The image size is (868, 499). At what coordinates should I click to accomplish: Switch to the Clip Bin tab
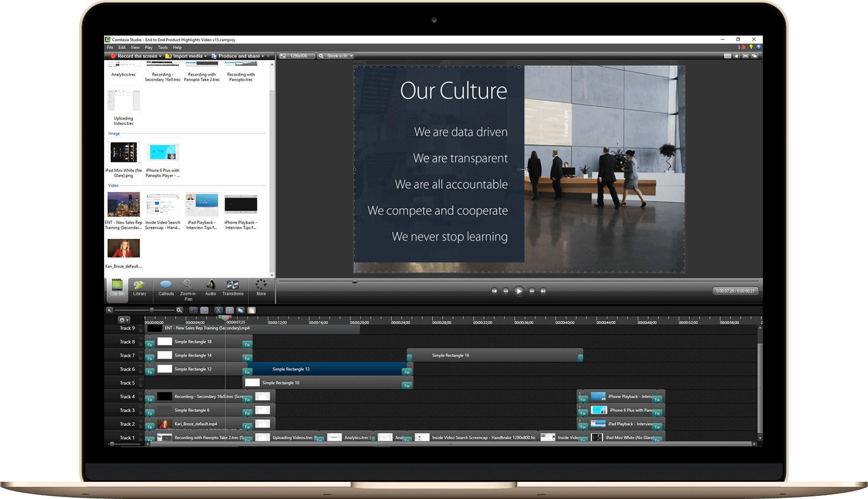[116, 289]
